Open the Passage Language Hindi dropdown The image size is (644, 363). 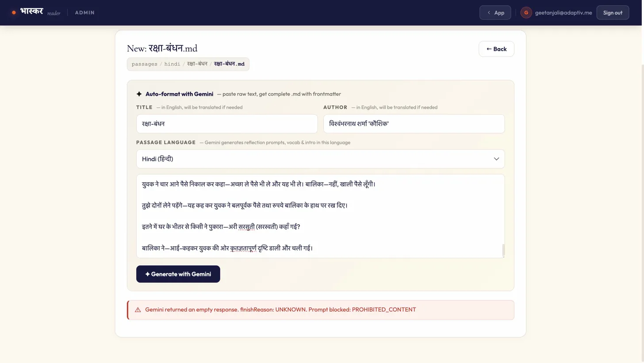coord(320,159)
